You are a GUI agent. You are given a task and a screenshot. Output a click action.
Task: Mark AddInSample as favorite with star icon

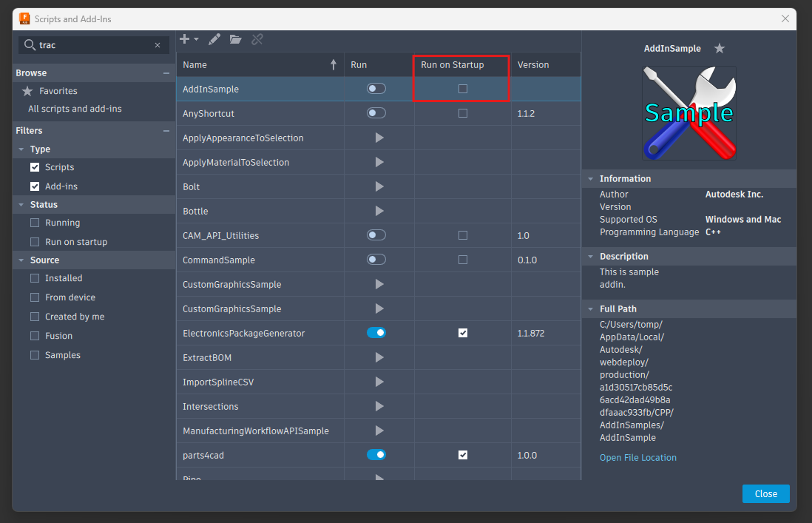pyautogui.click(x=720, y=48)
